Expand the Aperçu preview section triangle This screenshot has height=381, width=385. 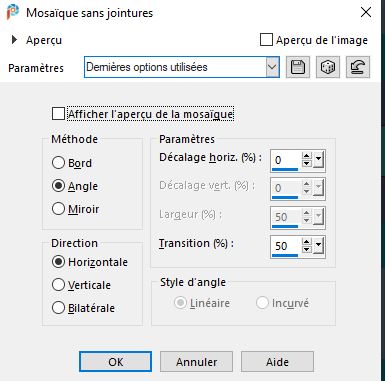(x=14, y=40)
